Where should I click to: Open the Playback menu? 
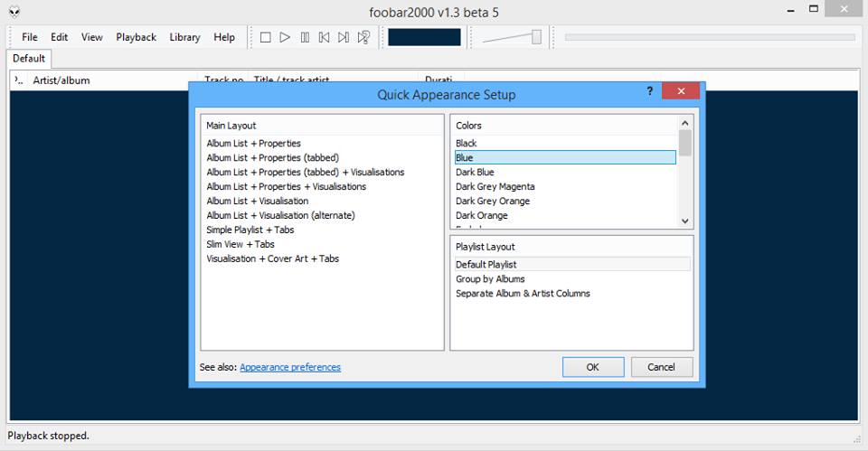[x=136, y=37]
